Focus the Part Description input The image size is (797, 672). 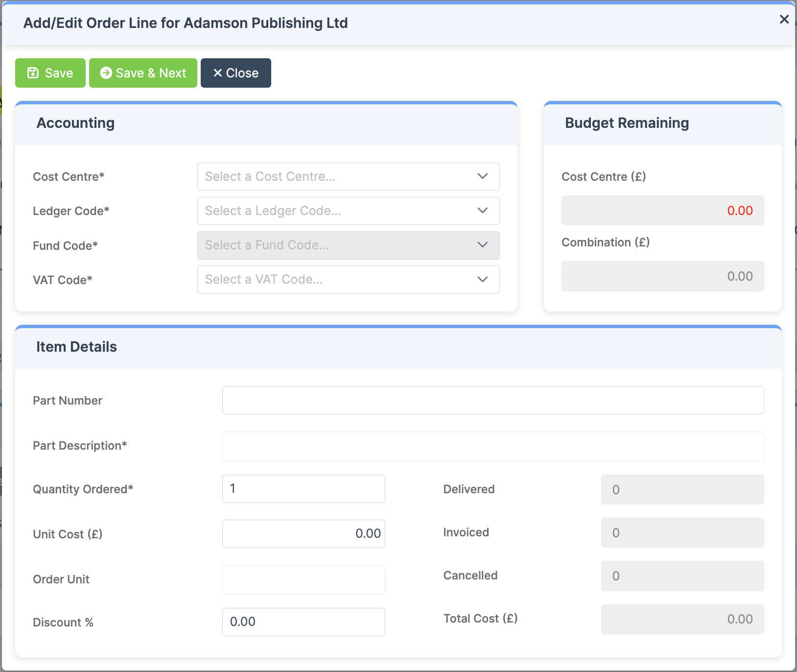tap(492, 446)
